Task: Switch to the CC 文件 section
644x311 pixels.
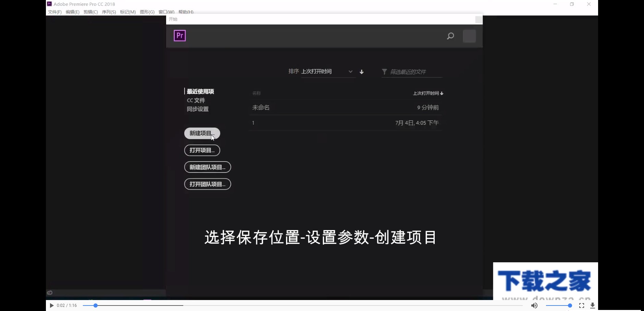Action: tap(196, 100)
